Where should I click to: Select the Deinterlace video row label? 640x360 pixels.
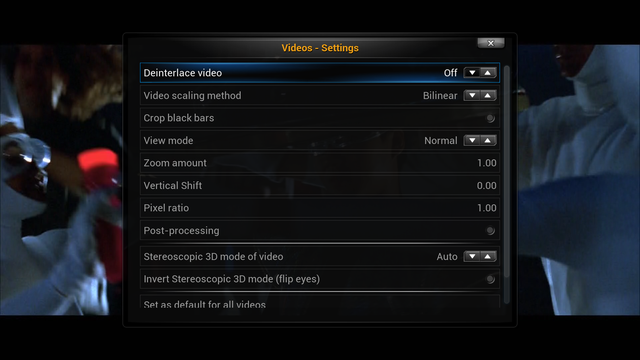[182, 73]
